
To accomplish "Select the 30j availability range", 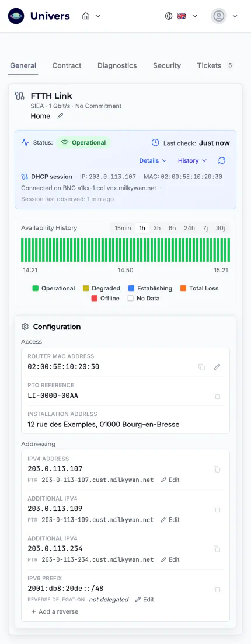I will [221, 228].
